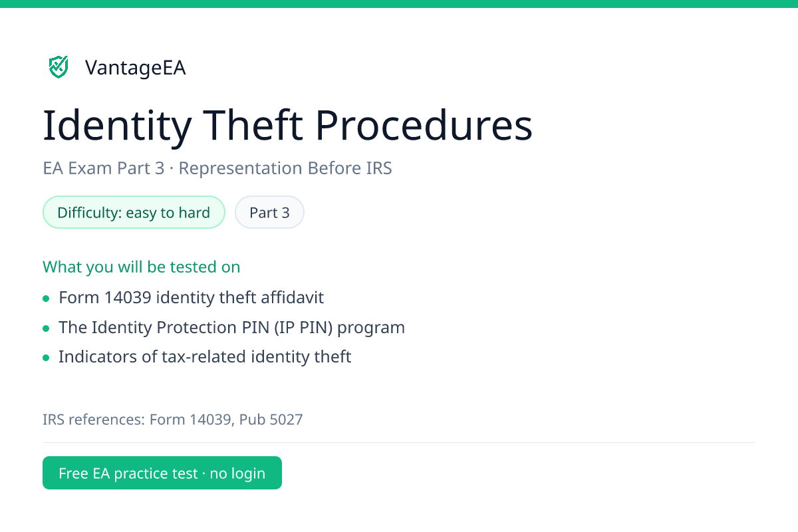
Task: Click the Indicators of tax-related identity theft item
Action: [x=205, y=356]
